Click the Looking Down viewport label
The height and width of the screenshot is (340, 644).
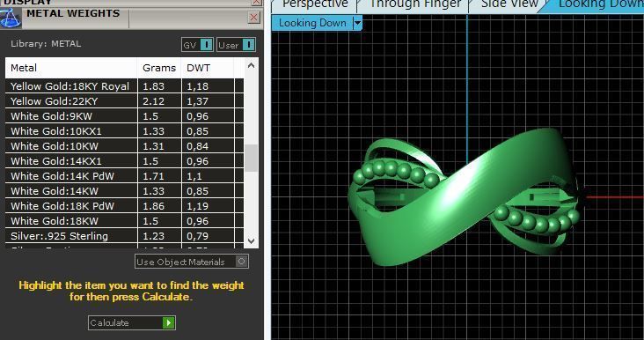pyautogui.click(x=312, y=23)
